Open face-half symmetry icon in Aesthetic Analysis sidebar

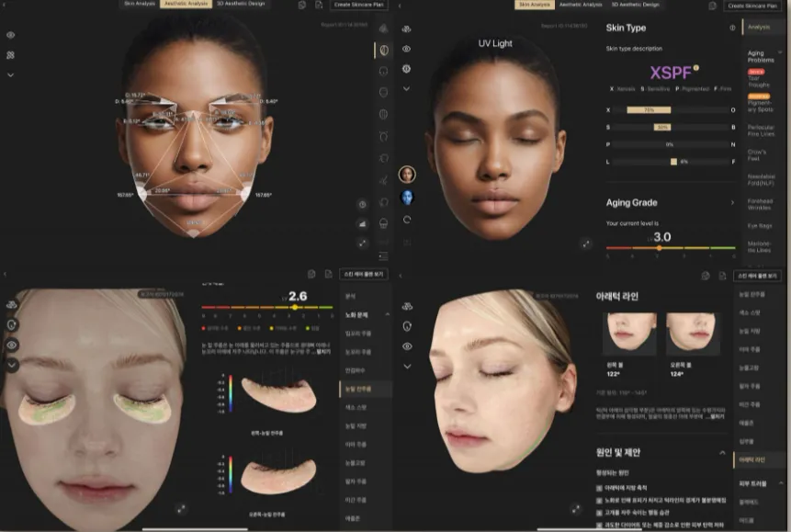(x=384, y=50)
